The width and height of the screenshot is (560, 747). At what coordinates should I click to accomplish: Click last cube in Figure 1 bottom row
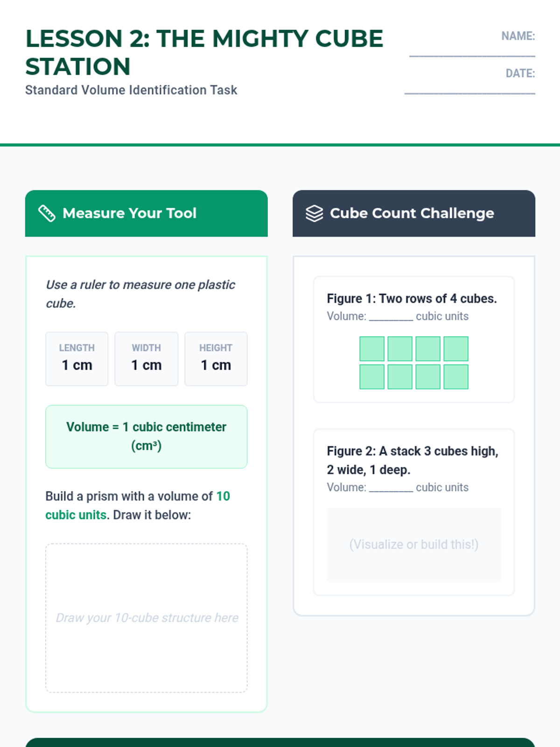point(456,377)
